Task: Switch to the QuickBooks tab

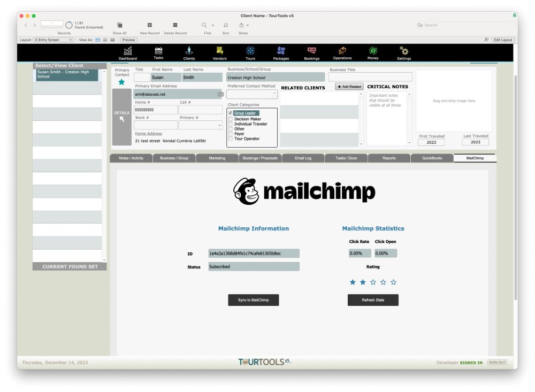Action: pyautogui.click(x=432, y=158)
